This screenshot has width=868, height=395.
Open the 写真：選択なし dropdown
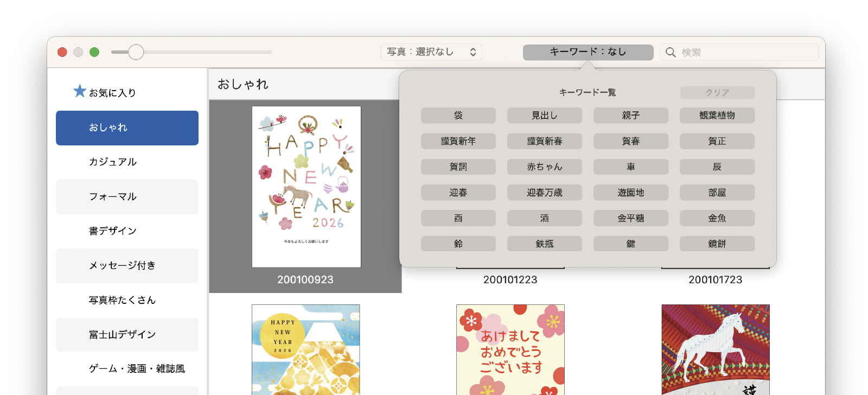(x=431, y=52)
